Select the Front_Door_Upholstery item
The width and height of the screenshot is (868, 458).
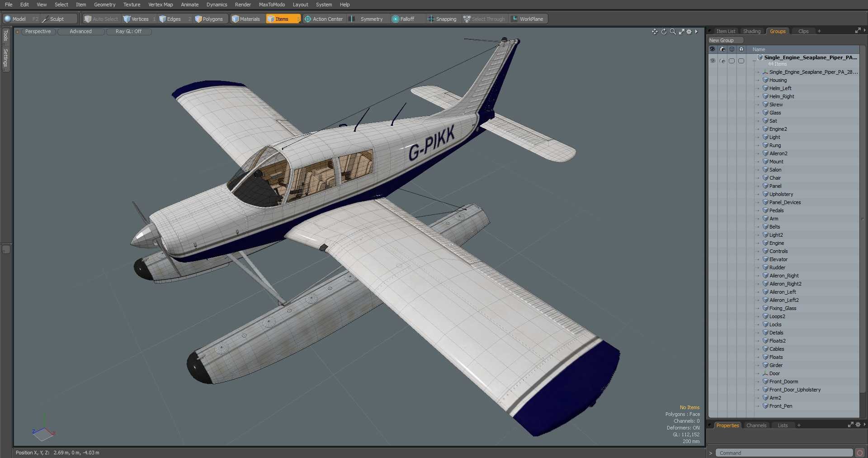(x=795, y=390)
